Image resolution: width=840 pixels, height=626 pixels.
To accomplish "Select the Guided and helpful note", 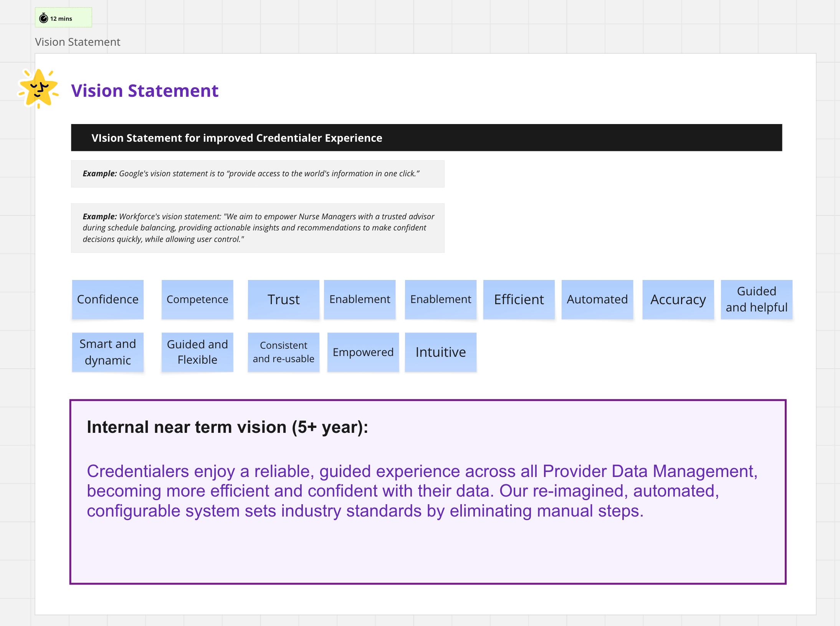I will coord(756,299).
